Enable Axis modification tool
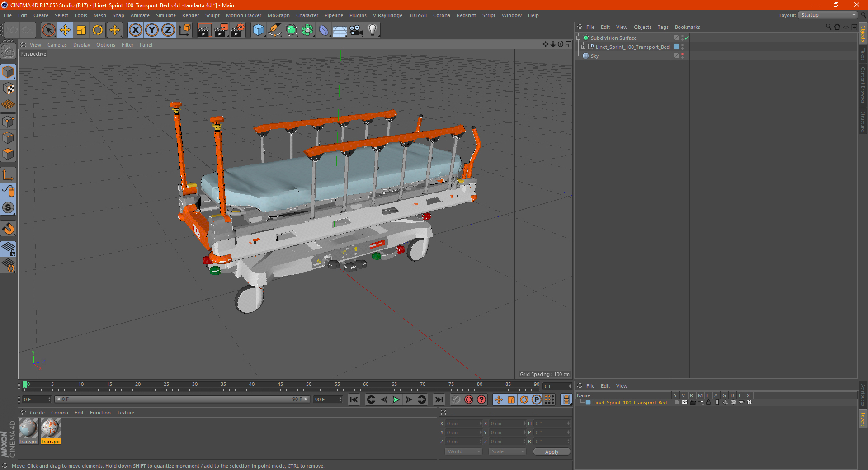The image size is (868, 470). point(8,175)
